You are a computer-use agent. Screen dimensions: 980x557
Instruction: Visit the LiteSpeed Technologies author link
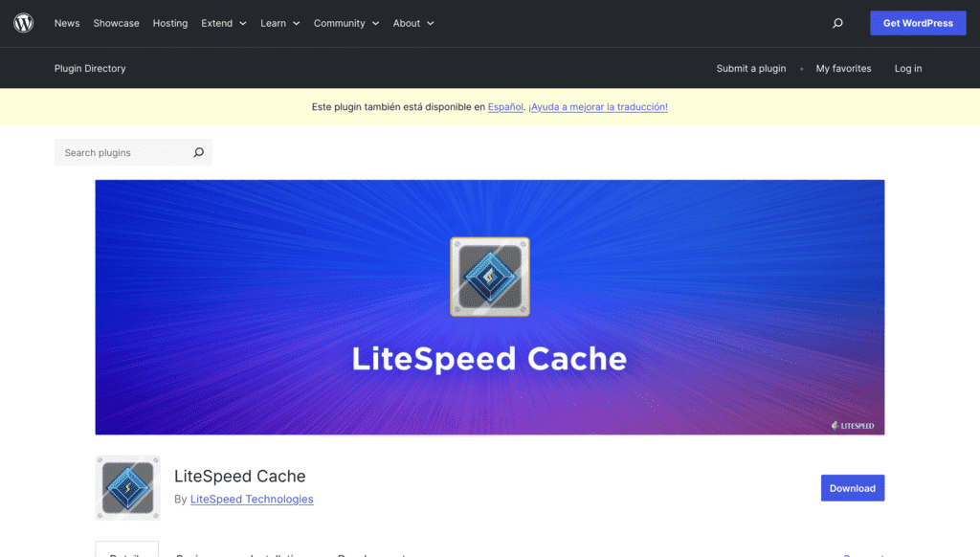pyautogui.click(x=252, y=499)
